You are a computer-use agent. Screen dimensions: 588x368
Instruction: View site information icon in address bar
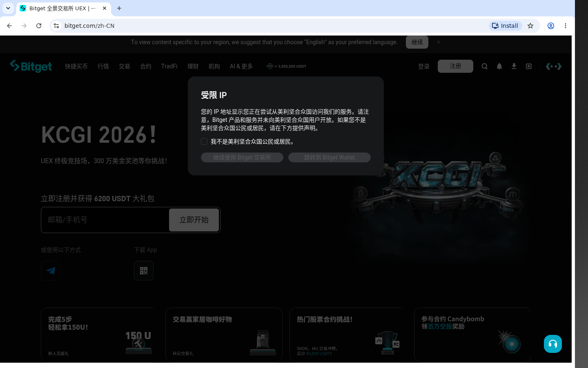(56, 26)
